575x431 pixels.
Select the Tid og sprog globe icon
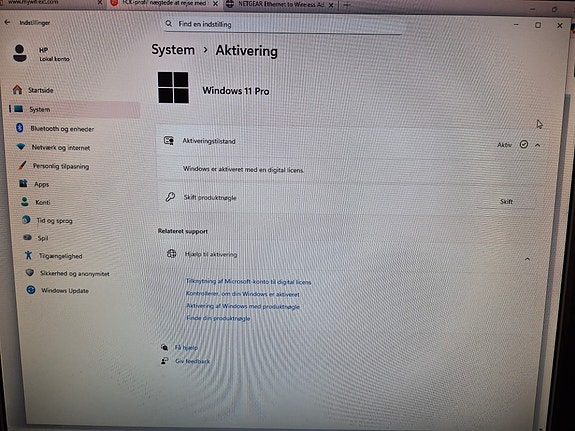tap(26, 219)
